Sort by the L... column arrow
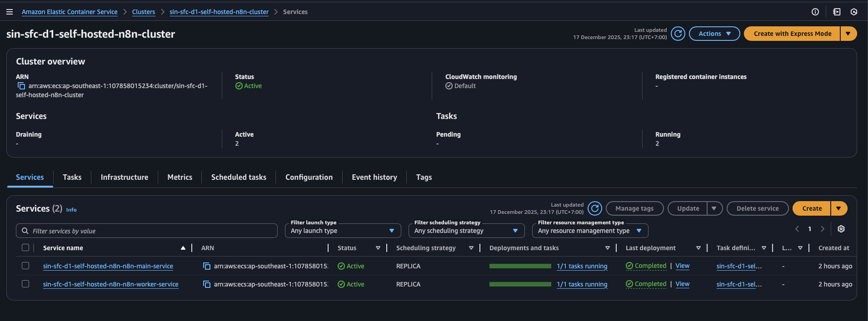This screenshot has height=321, width=868. tap(800, 248)
